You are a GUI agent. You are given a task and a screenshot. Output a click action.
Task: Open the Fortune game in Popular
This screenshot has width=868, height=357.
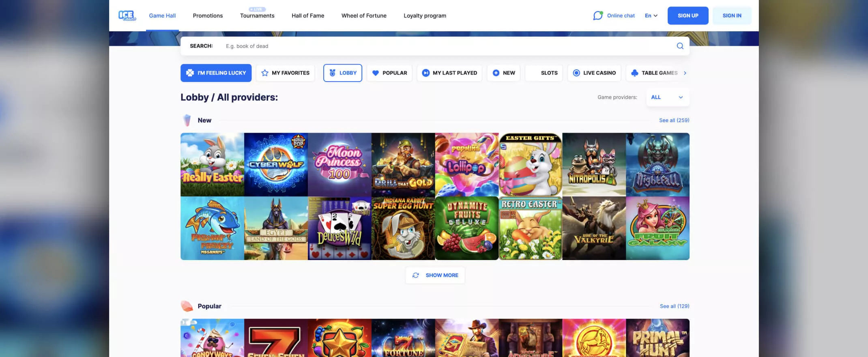(x=403, y=338)
